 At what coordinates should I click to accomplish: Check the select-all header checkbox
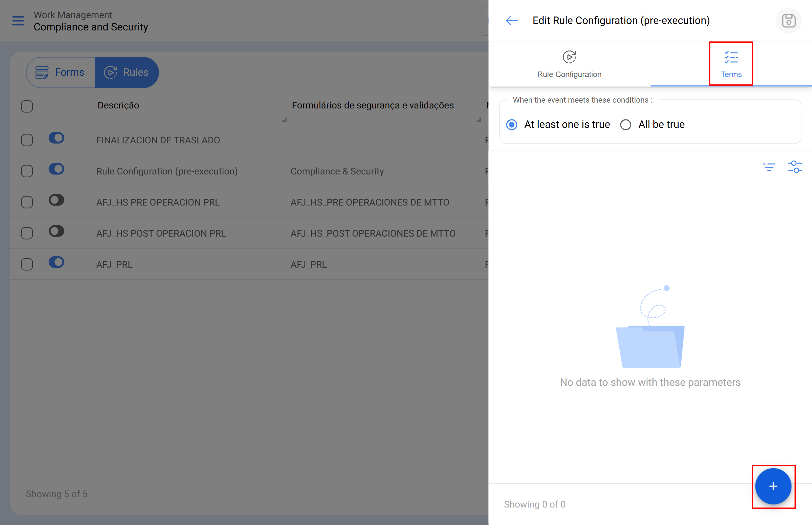tap(27, 106)
